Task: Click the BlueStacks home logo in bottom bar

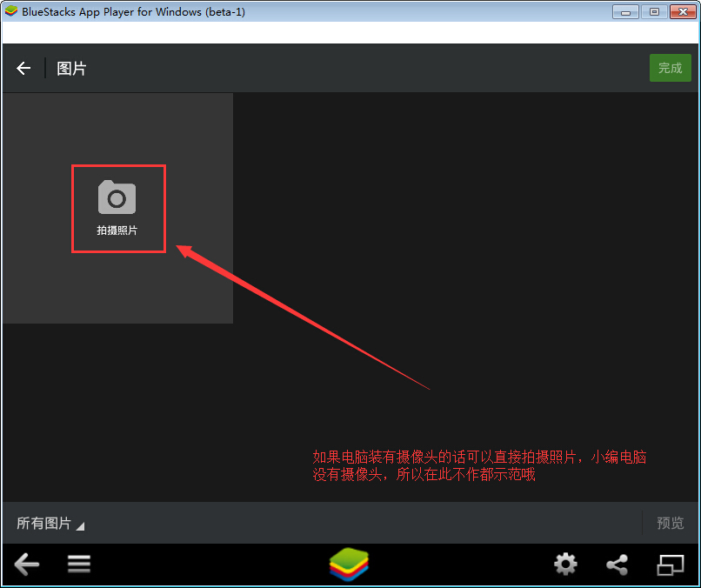Action: click(x=350, y=565)
